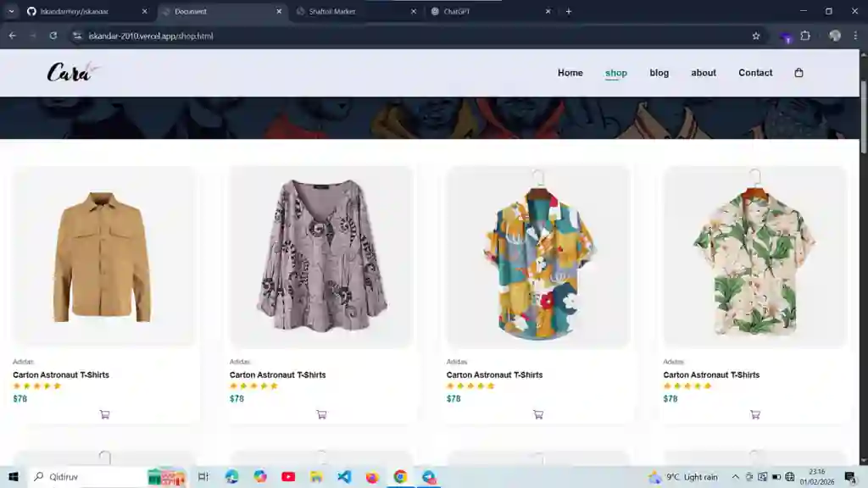Close the ChatGPT tab
This screenshot has height=488, width=868.
(548, 11)
